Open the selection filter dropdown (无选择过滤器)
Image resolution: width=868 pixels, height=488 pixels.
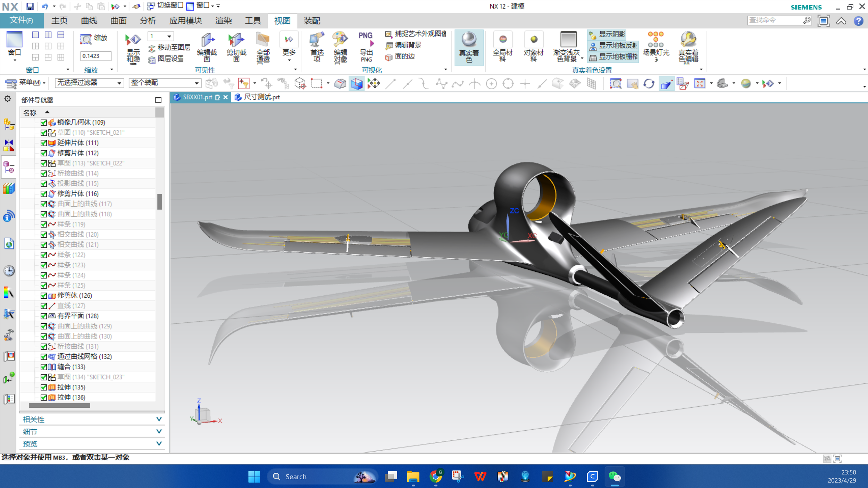(119, 83)
